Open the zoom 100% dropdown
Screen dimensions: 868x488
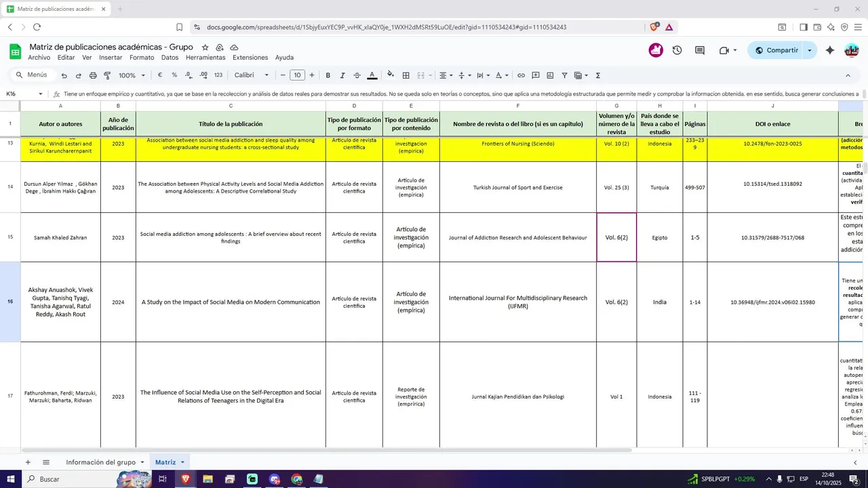point(132,75)
